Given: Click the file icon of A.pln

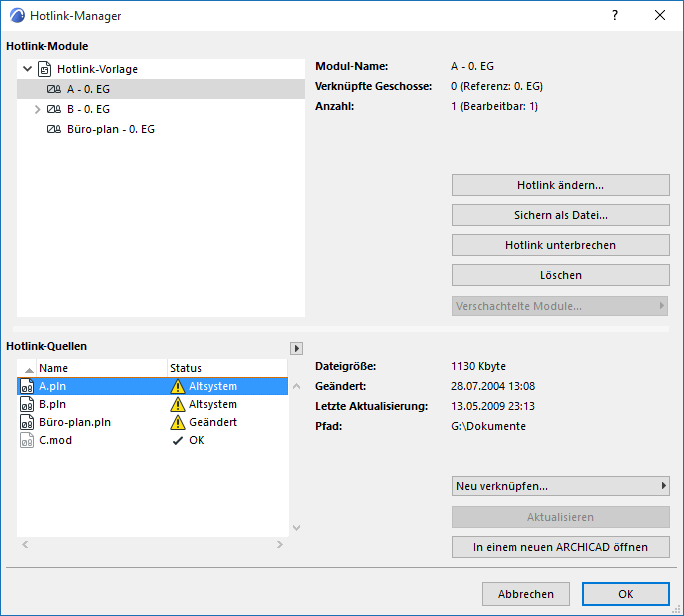Looking at the screenshot, I should click(27, 386).
